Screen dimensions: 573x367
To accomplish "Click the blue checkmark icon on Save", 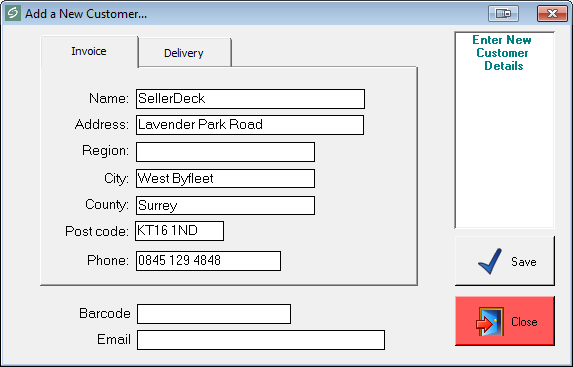I will click(490, 261).
